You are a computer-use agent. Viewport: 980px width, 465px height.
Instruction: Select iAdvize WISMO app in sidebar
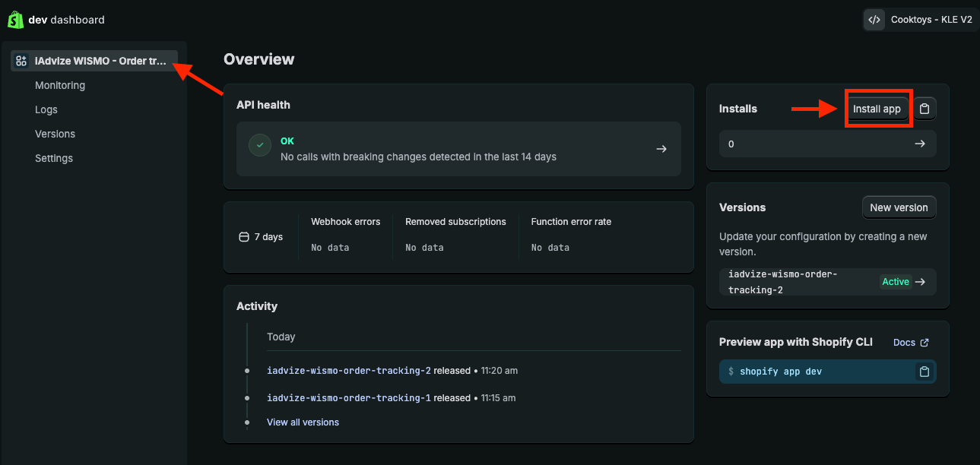100,61
